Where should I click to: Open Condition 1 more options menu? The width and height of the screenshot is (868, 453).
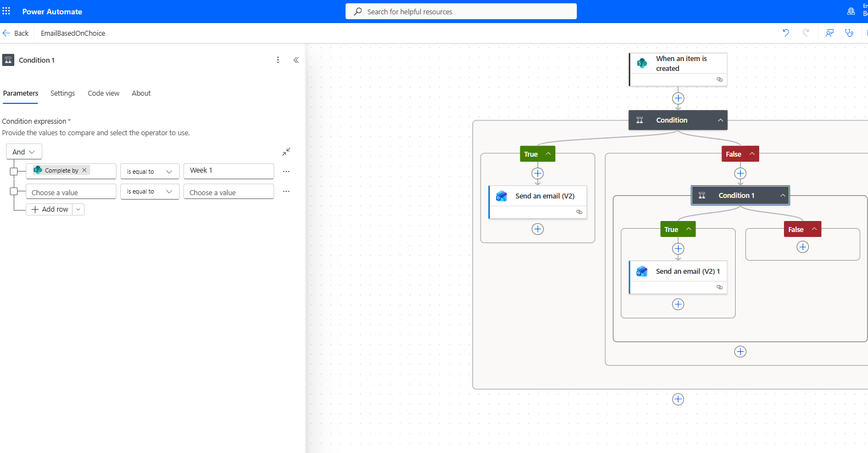coord(278,60)
